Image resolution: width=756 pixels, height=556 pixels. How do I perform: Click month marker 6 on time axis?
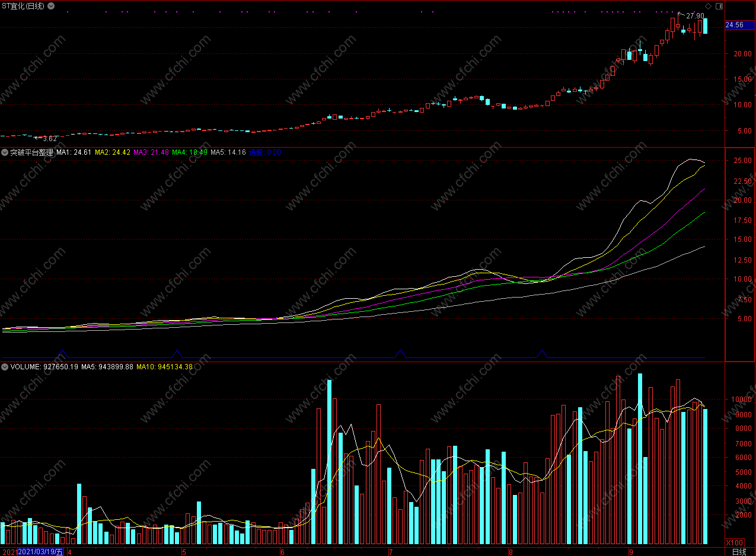(x=282, y=552)
